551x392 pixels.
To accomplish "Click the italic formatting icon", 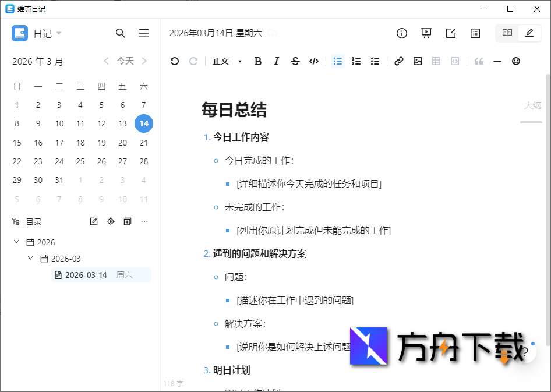I will pyautogui.click(x=277, y=61).
